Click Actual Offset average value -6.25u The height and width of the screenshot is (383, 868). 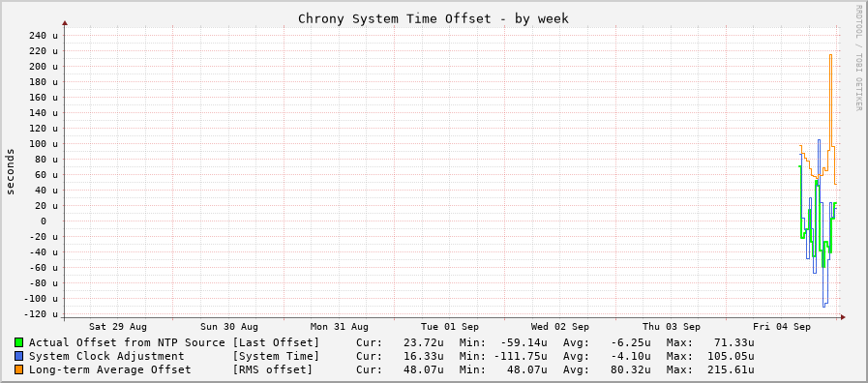631,342
